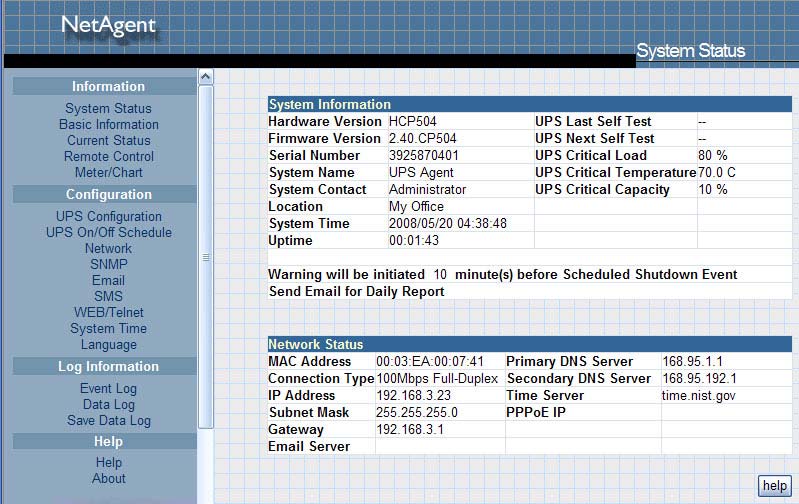
Task: Select the Help section header
Action: point(105,441)
